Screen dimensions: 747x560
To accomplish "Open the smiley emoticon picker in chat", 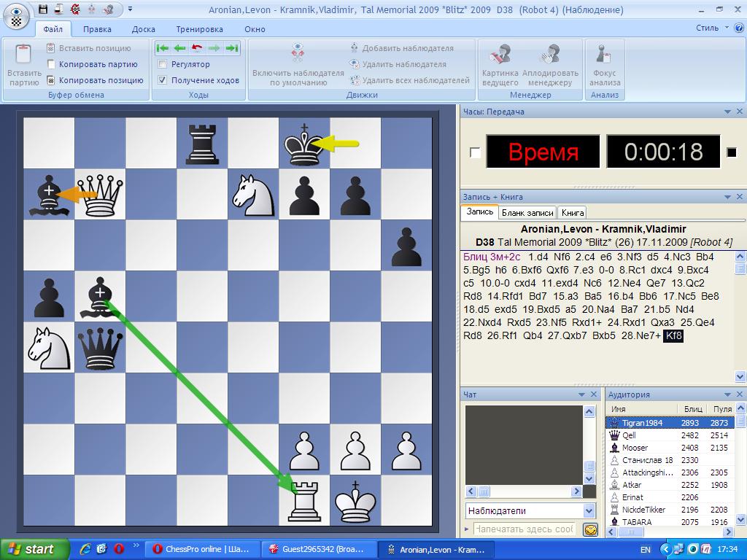I will (590, 529).
